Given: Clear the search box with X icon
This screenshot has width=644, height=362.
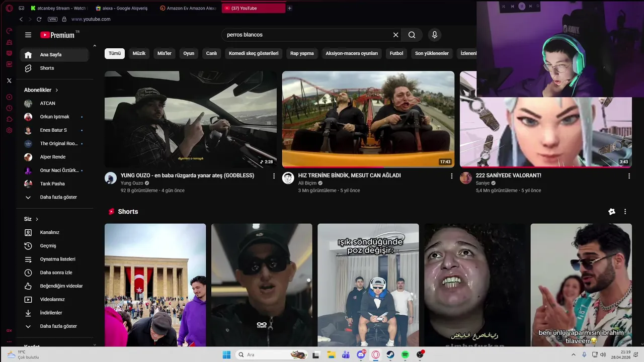Looking at the screenshot, I should (x=395, y=35).
